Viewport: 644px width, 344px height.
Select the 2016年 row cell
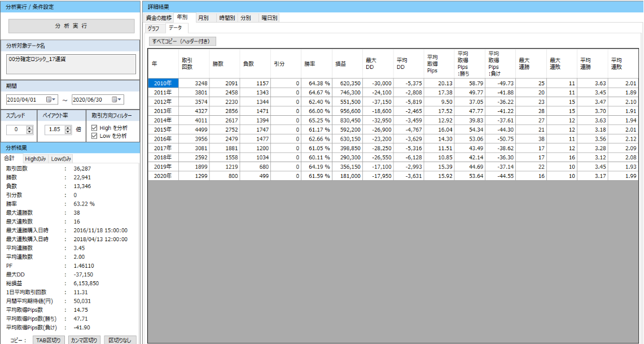(x=163, y=138)
